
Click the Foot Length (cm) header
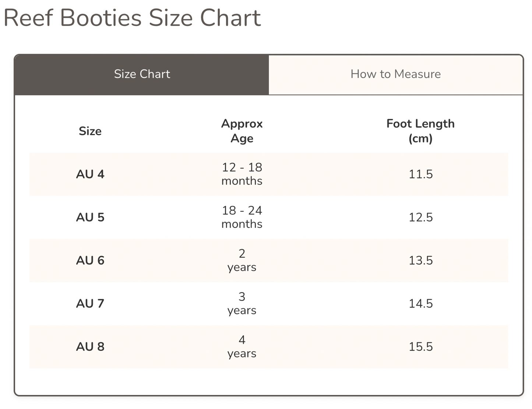420,131
